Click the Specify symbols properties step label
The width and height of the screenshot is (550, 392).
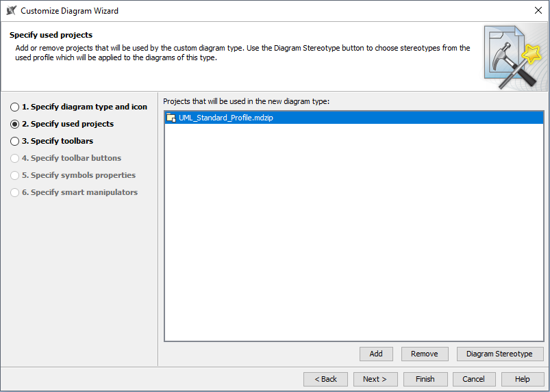click(x=83, y=175)
